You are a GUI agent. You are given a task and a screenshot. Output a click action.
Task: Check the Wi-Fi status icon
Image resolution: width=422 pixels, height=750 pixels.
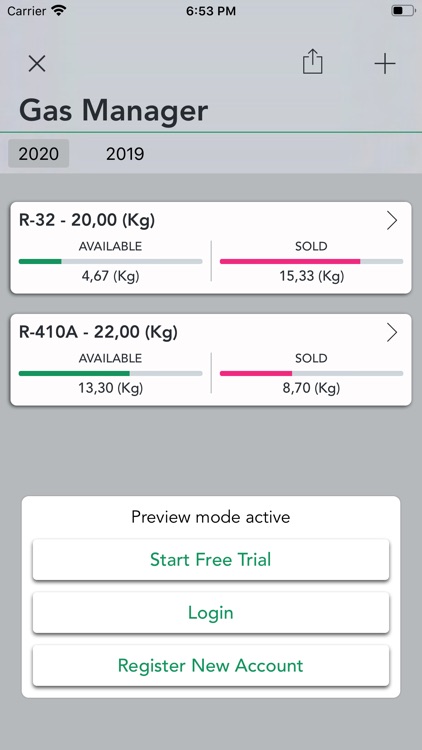click(58, 11)
